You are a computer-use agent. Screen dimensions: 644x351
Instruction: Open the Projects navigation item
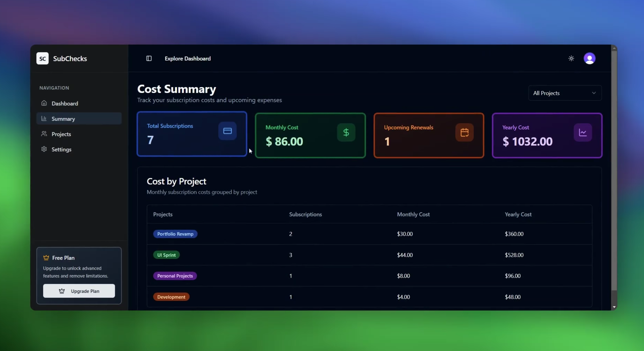(61, 134)
